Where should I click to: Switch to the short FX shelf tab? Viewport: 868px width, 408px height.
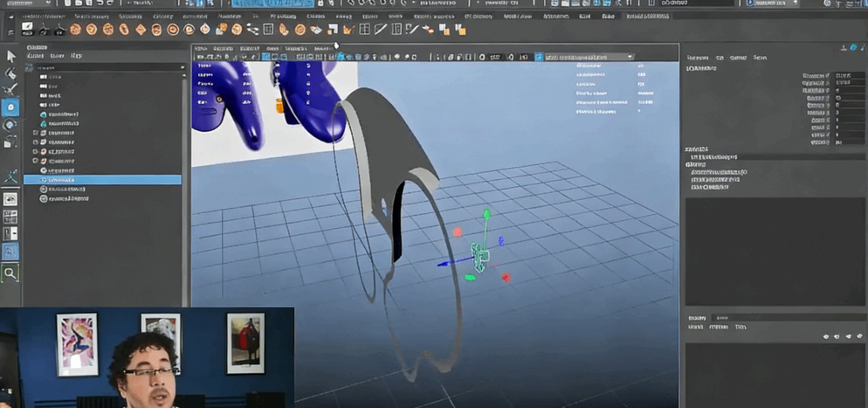tap(255, 17)
